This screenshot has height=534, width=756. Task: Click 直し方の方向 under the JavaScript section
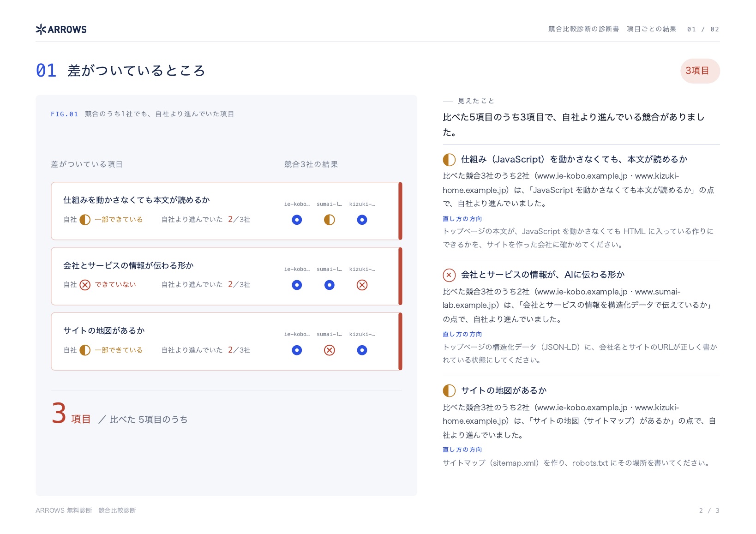[x=462, y=219]
